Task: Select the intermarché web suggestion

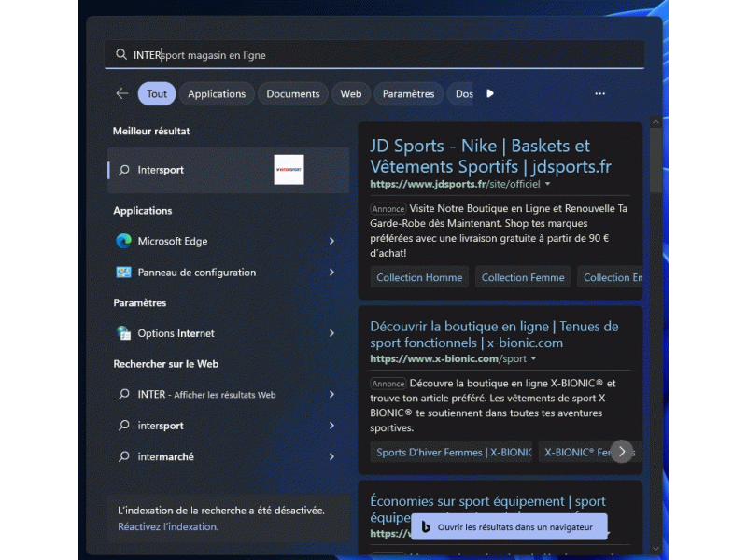Action: coord(228,456)
